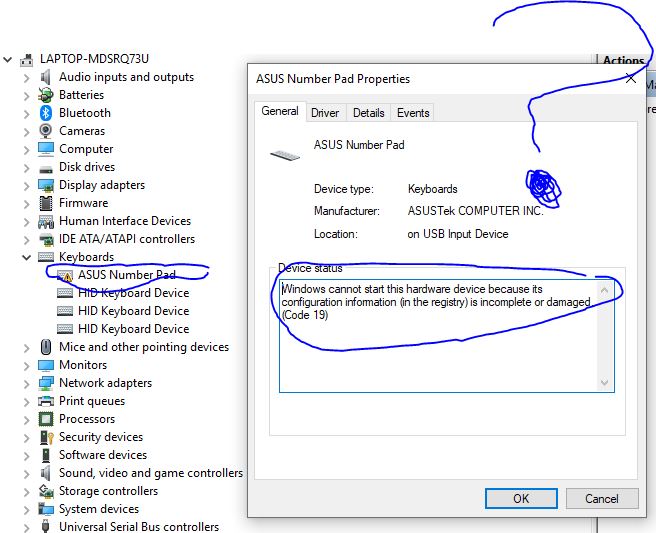The width and height of the screenshot is (656, 533).
Task: Click the Network adapters icon
Action: coord(46,383)
